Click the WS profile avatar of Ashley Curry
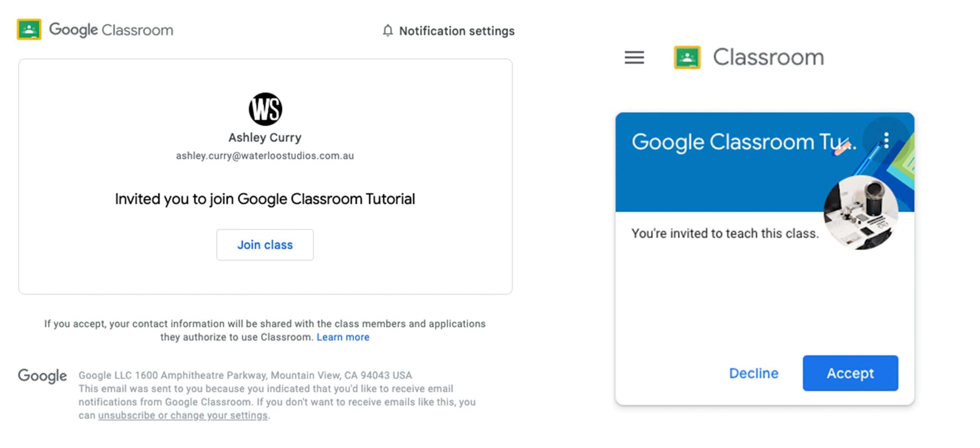 click(265, 109)
